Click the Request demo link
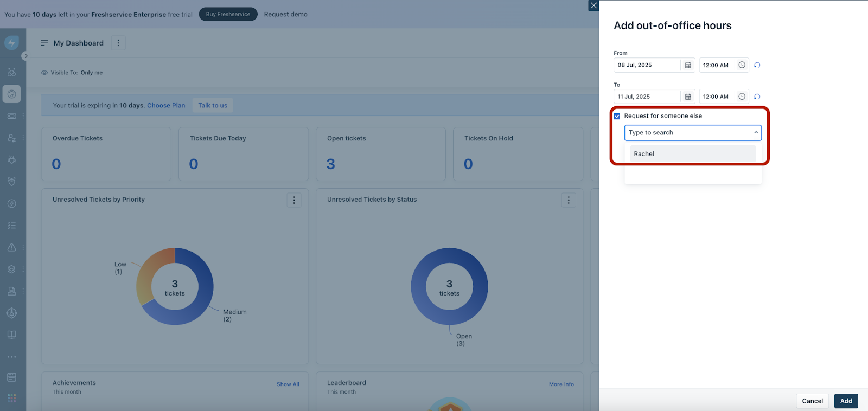The width and height of the screenshot is (868, 411). click(285, 14)
